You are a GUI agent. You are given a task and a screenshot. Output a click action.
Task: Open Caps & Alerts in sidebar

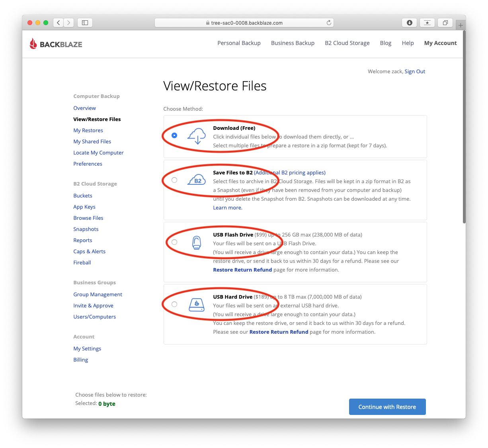(x=90, y=251)
